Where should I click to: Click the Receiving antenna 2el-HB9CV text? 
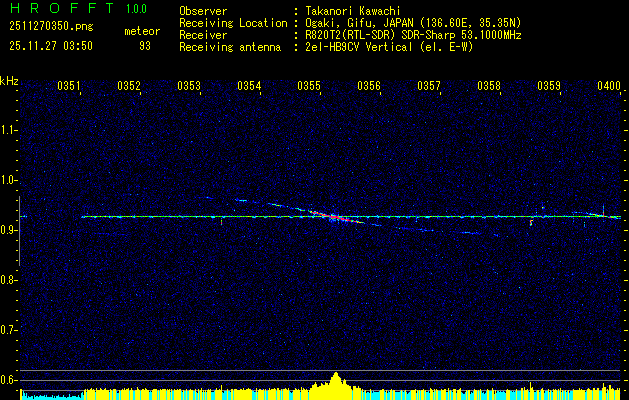389,47
